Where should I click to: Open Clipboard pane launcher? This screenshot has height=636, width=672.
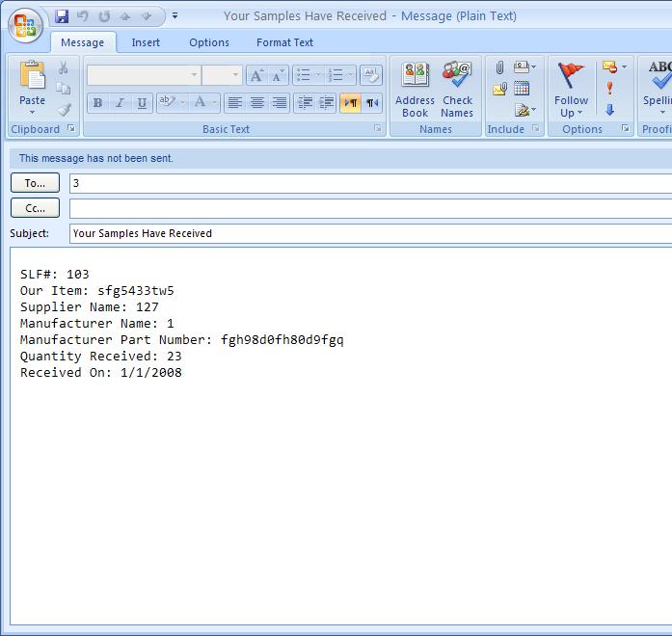[71, 128]
